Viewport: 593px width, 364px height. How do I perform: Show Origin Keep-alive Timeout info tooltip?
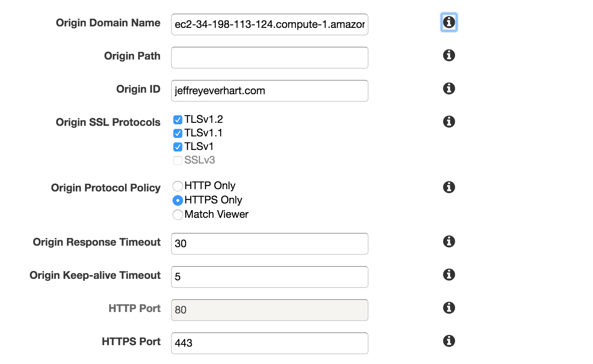(449, 275)
